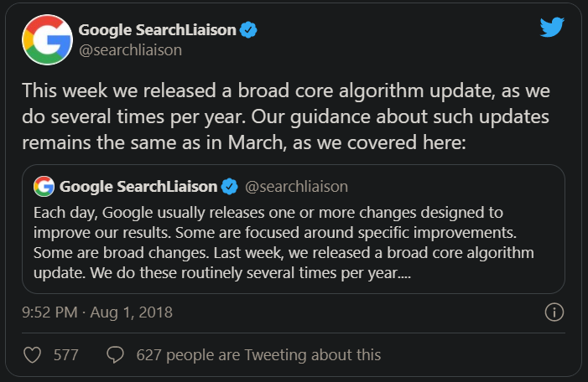The image size is (588, 382).
Task: Open Google SearchLiaison name in tweet header
Action: coord(157,30)
